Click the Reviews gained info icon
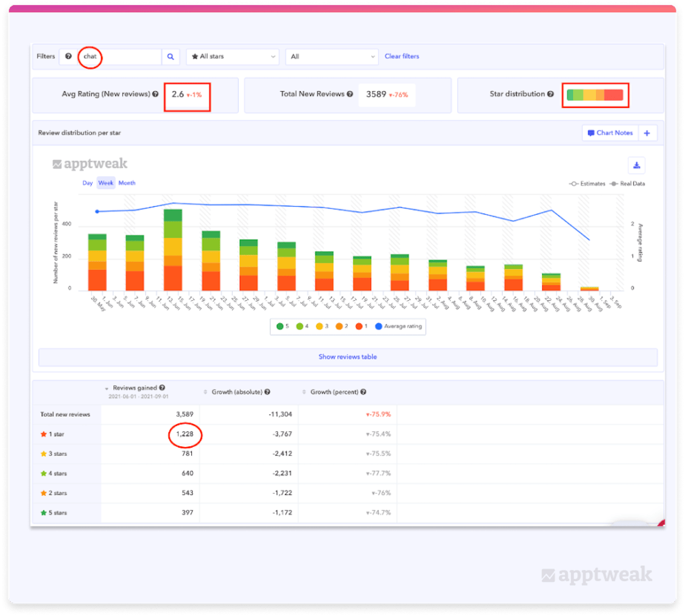Screen dimensions: 685x616 [163, 388]
